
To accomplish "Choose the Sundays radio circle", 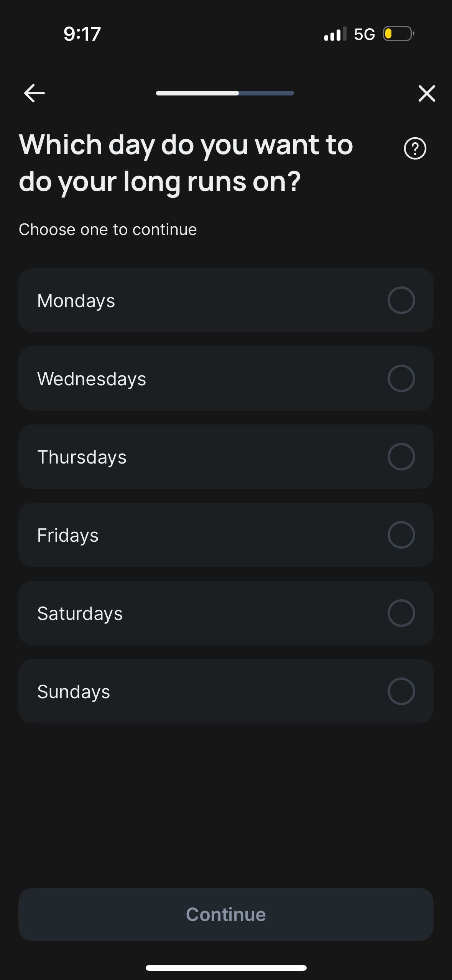I will click(x=401, y=691).
